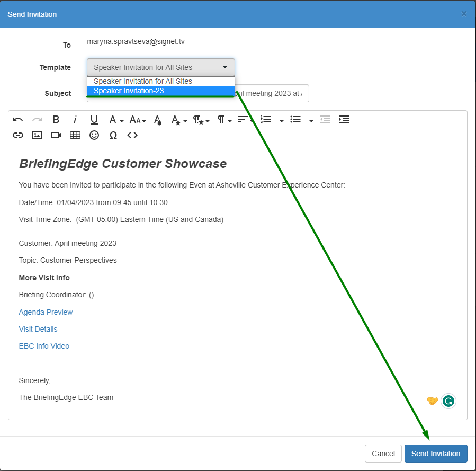Click the Increase Indent icon
Screen dimensions: 476x471
pyautogui.click(x=344, y=119)
